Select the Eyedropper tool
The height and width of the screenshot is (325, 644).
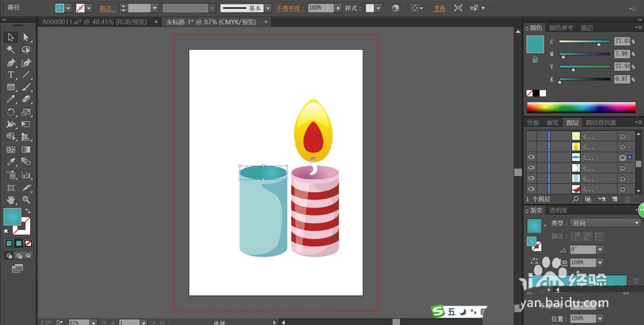11,162
